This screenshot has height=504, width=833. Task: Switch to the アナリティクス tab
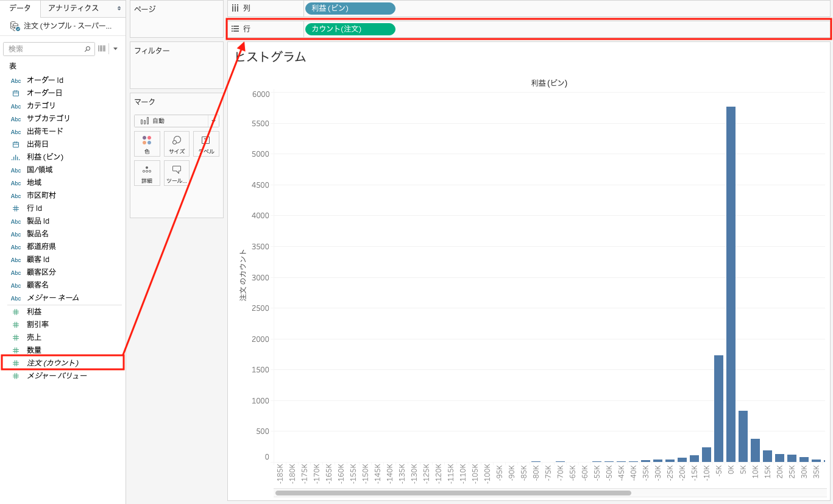[x=73, y=8]
